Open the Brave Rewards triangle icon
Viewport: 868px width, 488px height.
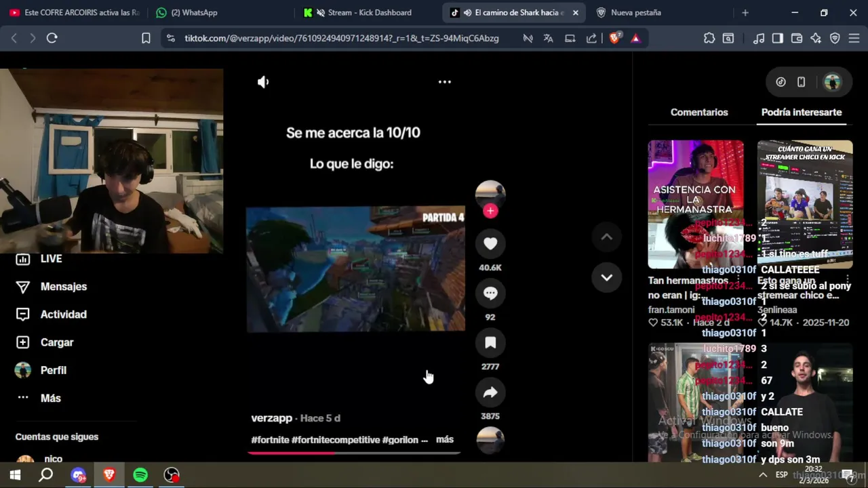coord(635,39)
